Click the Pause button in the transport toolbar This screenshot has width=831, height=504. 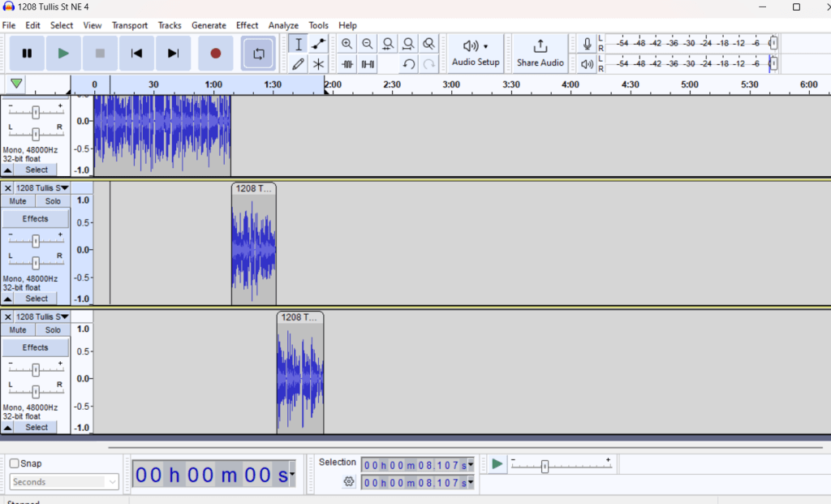[x=27, y=53]
